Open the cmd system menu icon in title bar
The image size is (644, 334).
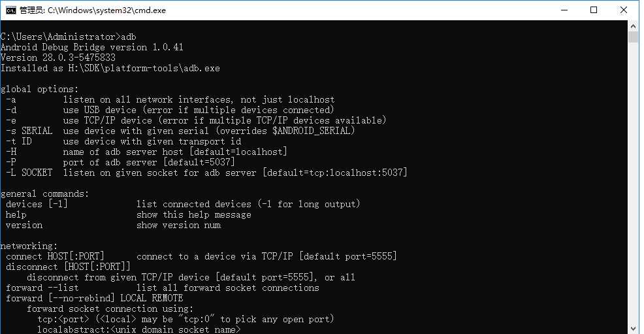click(10, 10)
